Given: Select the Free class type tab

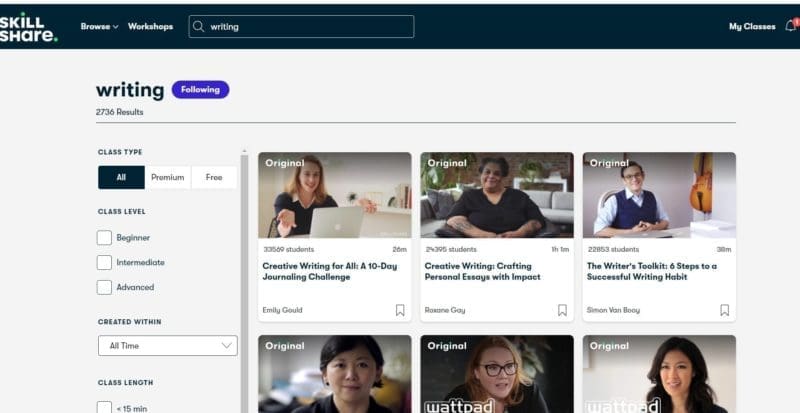Looking at the screenshot, I should point(214,177).
